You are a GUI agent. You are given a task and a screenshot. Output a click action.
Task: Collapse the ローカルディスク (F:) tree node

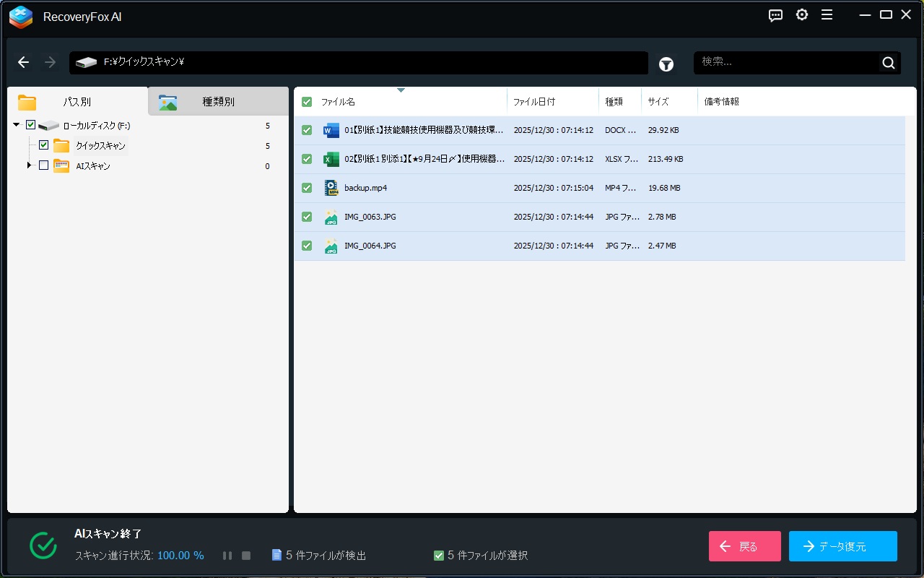click(17, 125)
